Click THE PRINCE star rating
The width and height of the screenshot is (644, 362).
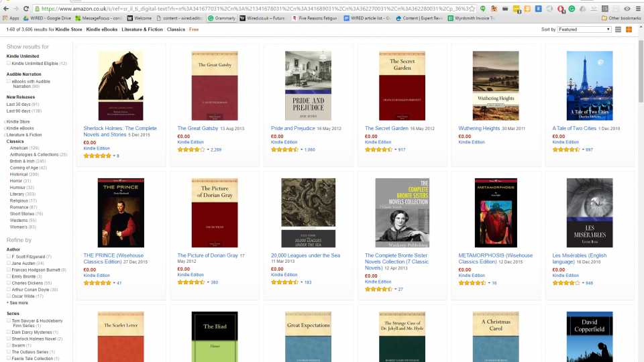(x=97, y=283)
